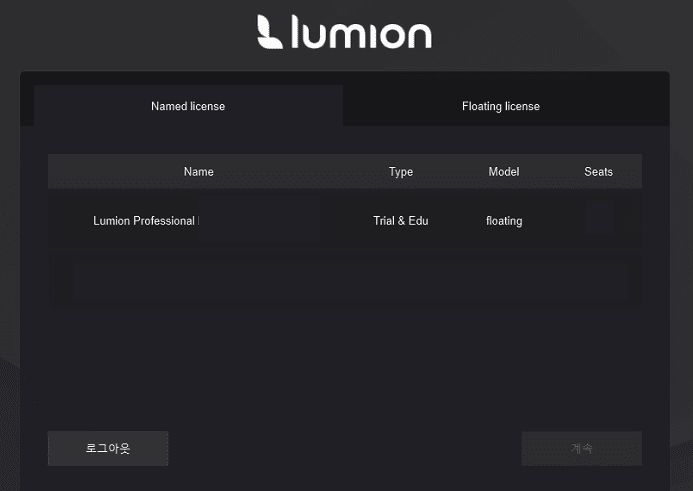Image resolution: width=693 pixels, height=491 pixels.
Task: Click the Trial & Edu type cell
Action: [400, 221]
